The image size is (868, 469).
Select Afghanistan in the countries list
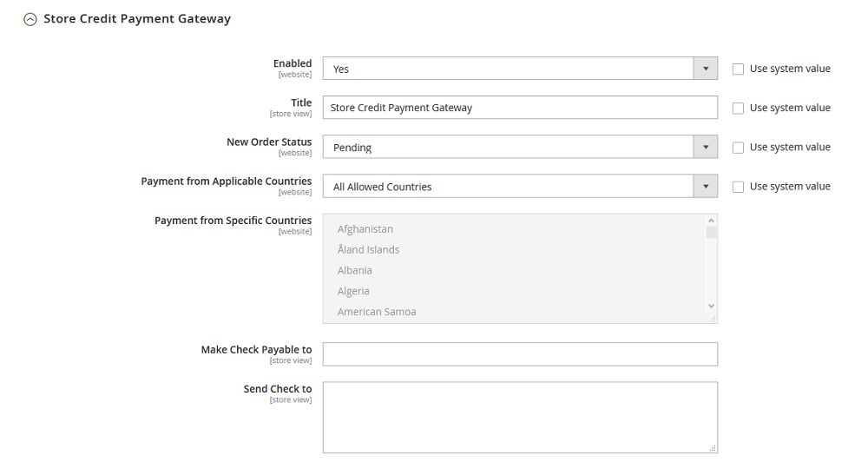pyautogui.click(x=365, y=229)
